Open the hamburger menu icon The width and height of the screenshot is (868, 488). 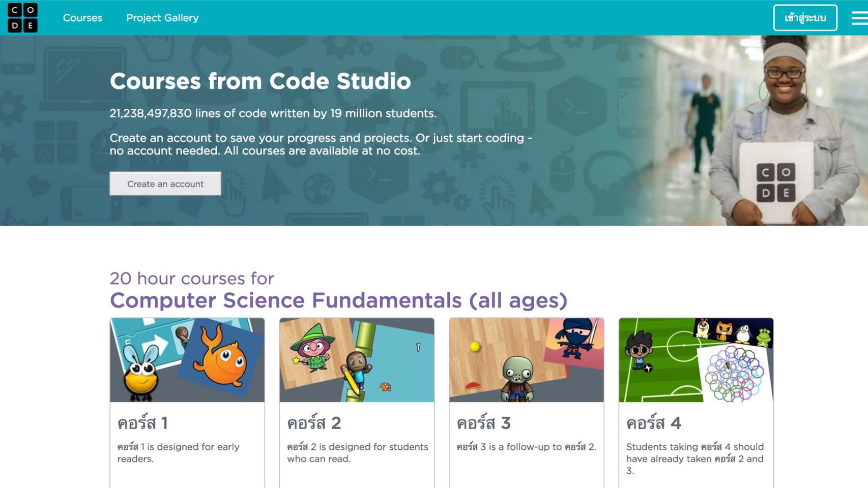859,18
